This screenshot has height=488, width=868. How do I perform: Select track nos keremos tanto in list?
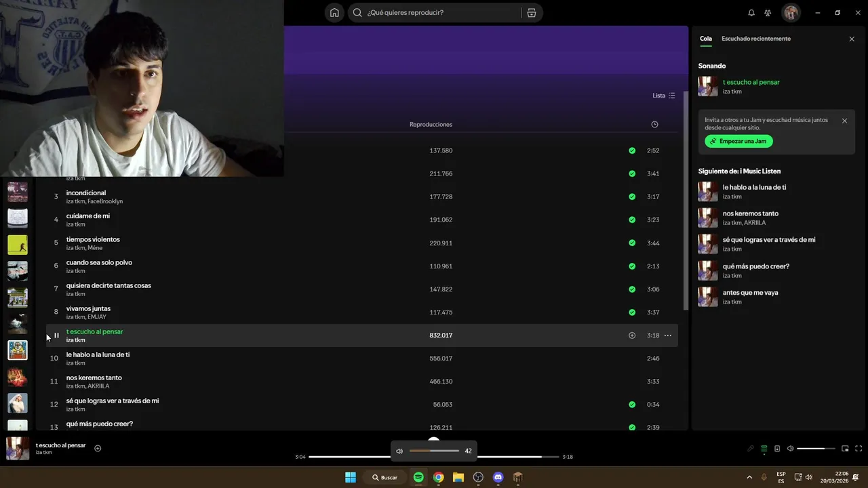tap(94, 378)
